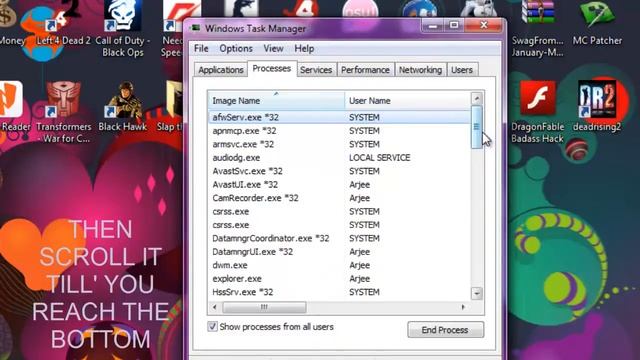Open Call of Duty Black Ops icon
Screen dimensions: 640x360
coord(122,29)
